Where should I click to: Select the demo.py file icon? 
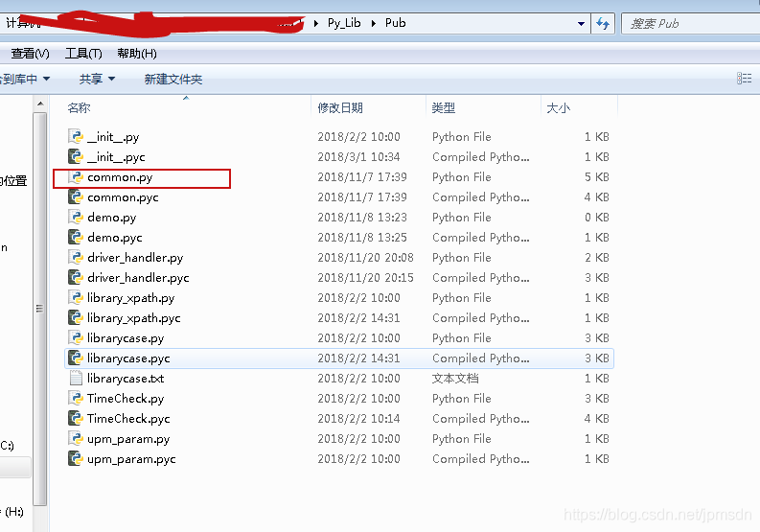(76, 217)
